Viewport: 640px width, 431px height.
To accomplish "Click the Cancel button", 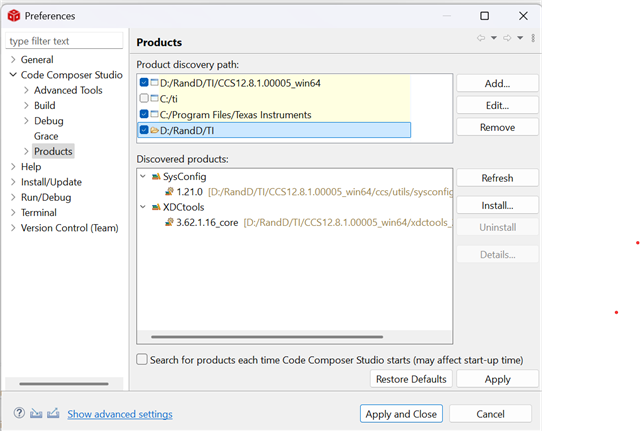I will click(x=490, y=414).
